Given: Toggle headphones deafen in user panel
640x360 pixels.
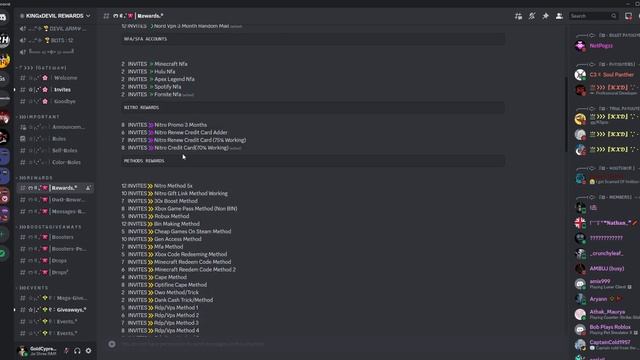Looking at the screenshot, I should point(77,351).
